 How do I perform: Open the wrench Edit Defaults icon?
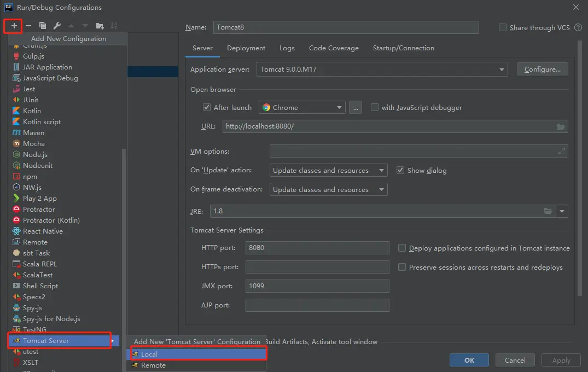tap(57, 26)
